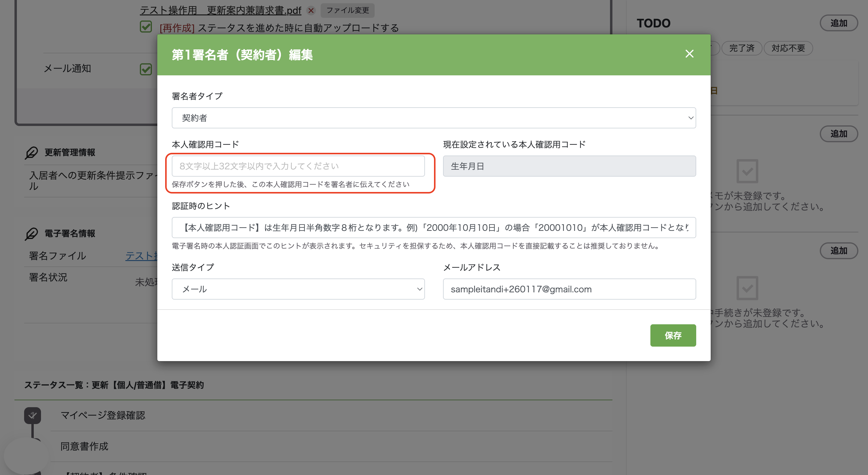Open the 署名ファイル link in background page
This screenshot has width=868, height=475.
[x=142, y=256]
